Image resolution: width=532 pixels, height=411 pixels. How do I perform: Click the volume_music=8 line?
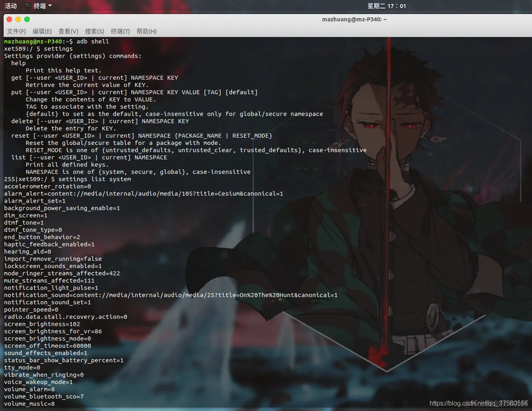coord(29,404)
